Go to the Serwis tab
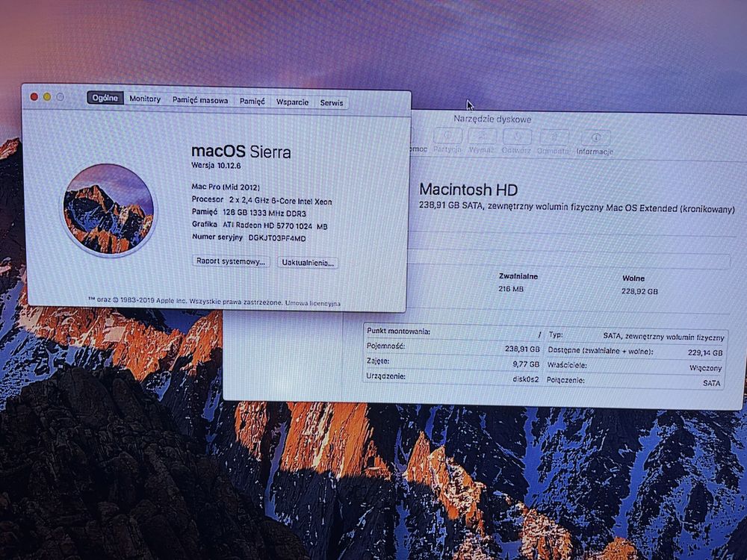 332,103
